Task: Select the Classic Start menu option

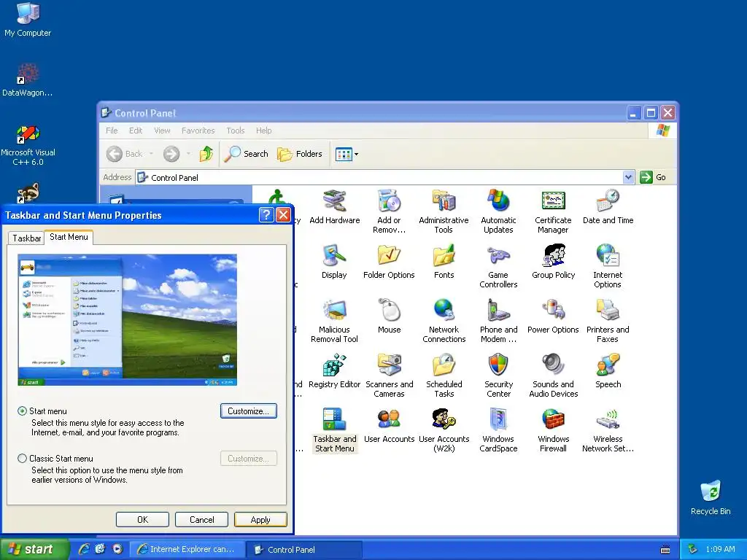Action: pyautogui.click(x=22, y=459)
